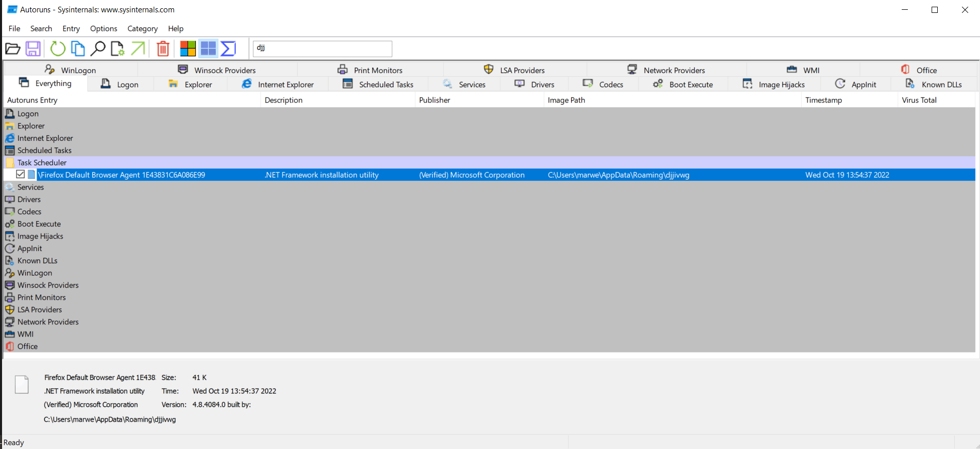This screenshot has height=449, width=980.
Task: Open the Category menu
Action: 143,28
